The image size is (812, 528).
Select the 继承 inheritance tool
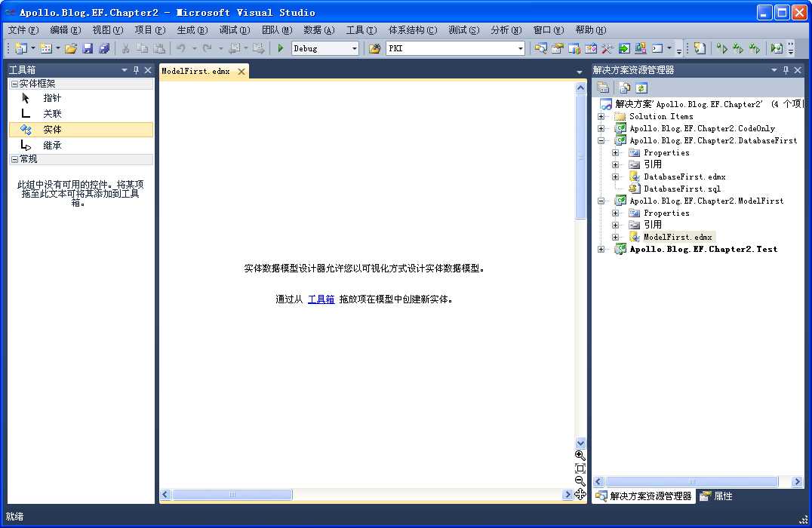click(81, 146)
